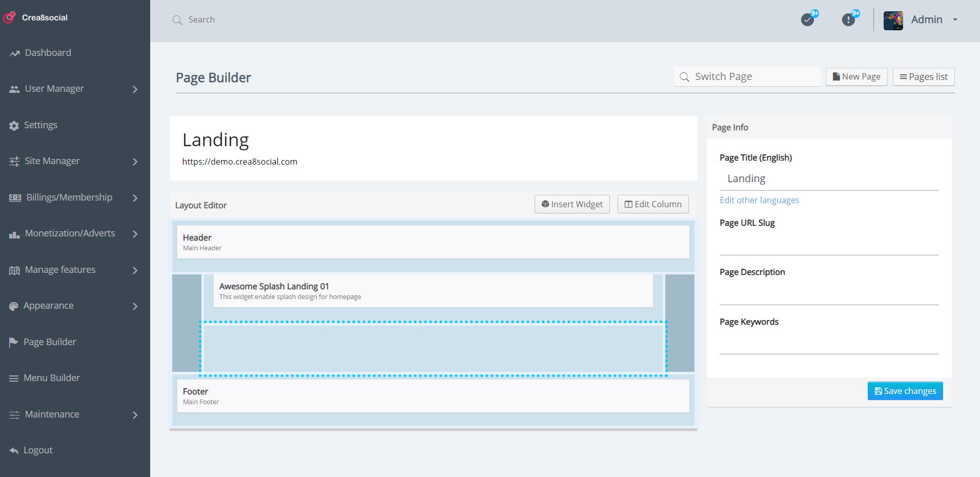Follow the Edit other languages link
This screenshot has width=980, height=477.
(759, 200)
